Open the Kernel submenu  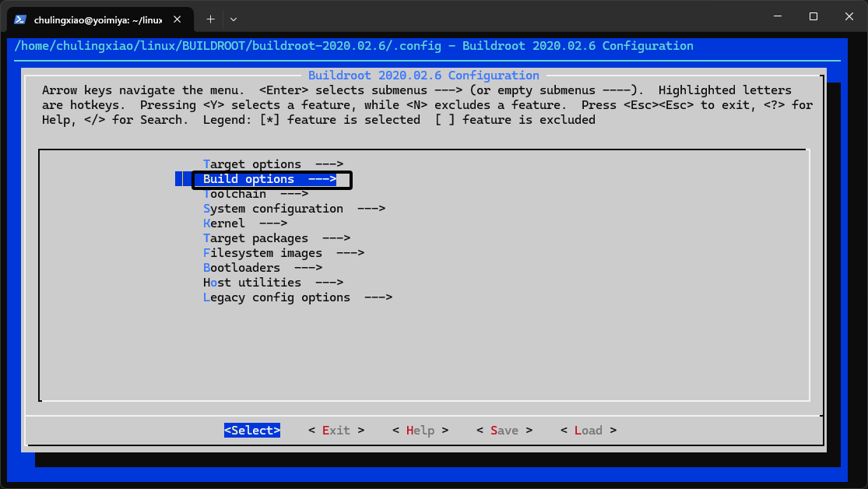(x=245, y=223)
